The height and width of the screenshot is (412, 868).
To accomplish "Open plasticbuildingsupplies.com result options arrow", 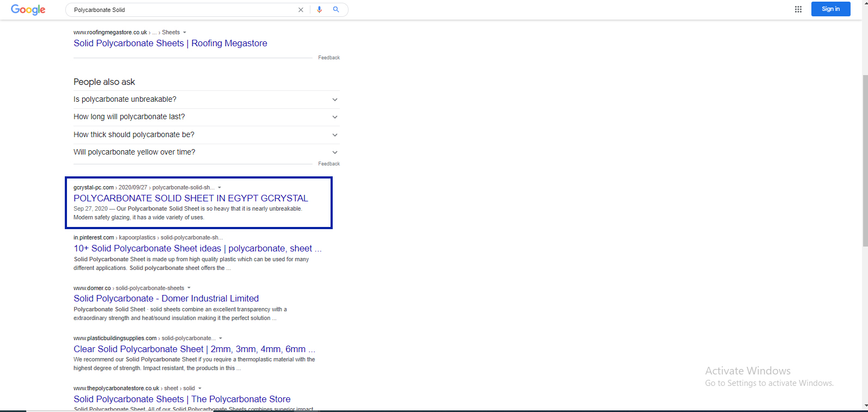I will click(221, 339).
